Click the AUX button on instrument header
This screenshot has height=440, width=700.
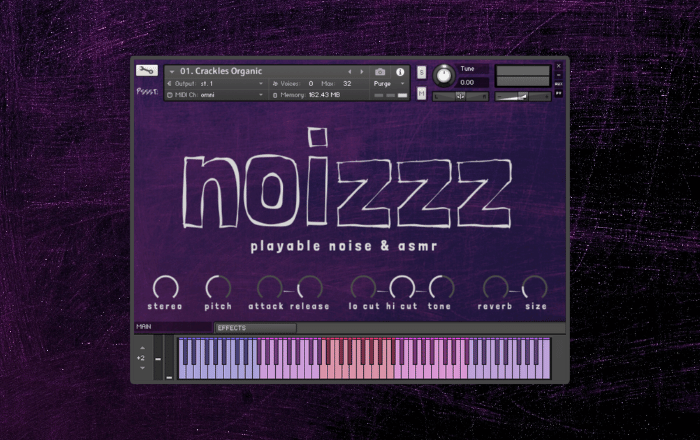click(558, 84)
